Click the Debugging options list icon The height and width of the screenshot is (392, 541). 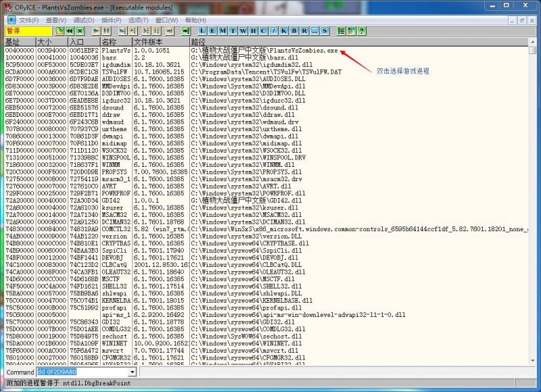[x=341, y=31]
